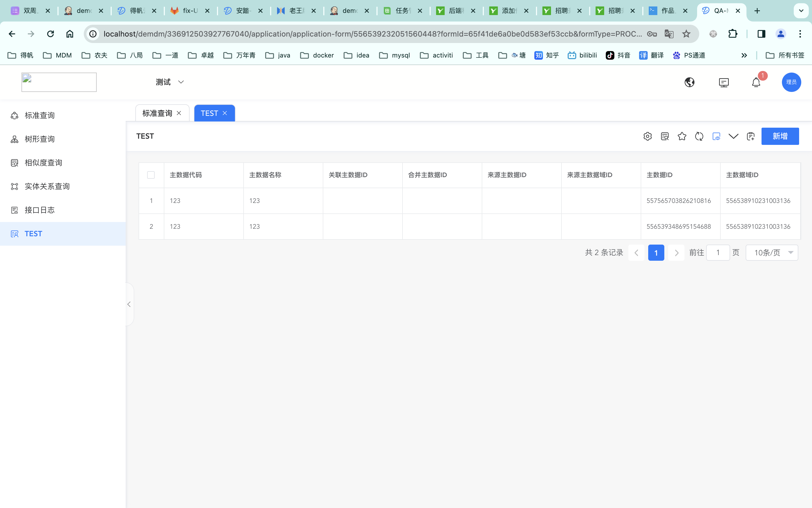Open the monitor screen icon in header

point(724,82)
